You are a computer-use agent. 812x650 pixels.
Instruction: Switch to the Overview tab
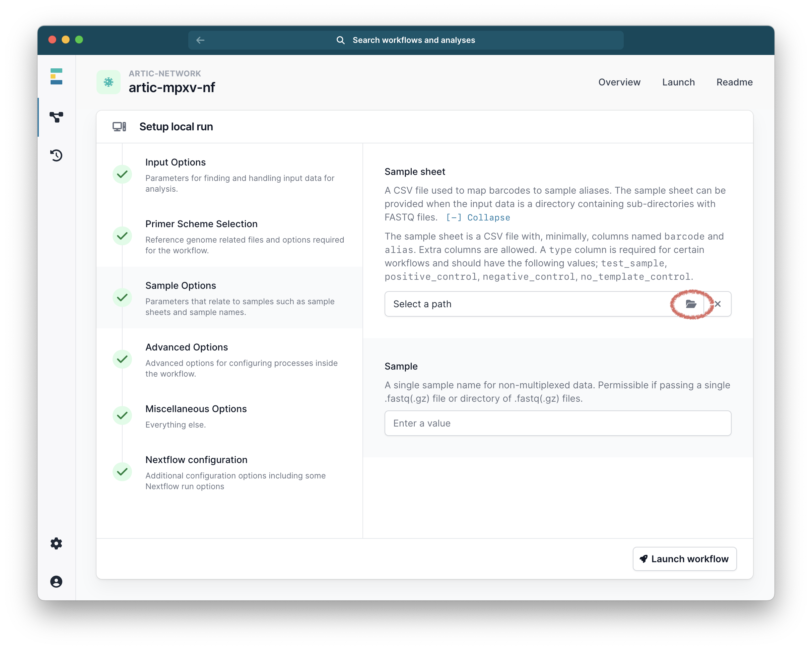(619, 82)
